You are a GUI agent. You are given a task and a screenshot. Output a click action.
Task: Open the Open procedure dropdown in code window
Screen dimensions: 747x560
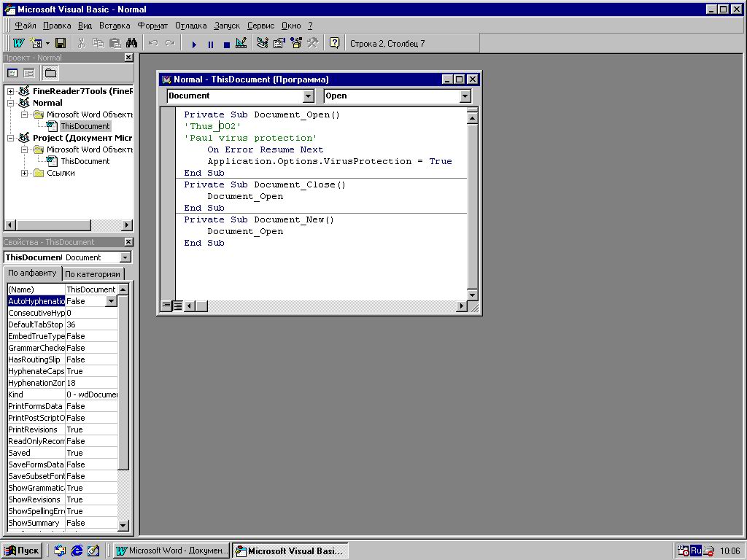point(465,96)
